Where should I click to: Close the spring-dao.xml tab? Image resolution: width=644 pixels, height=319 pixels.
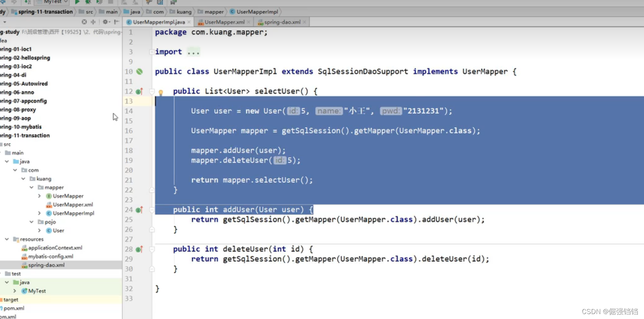305,22
